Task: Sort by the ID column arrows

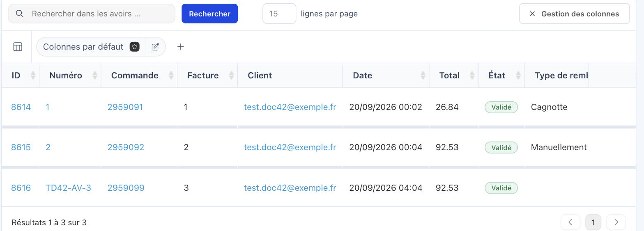Action: click(33, 75)
